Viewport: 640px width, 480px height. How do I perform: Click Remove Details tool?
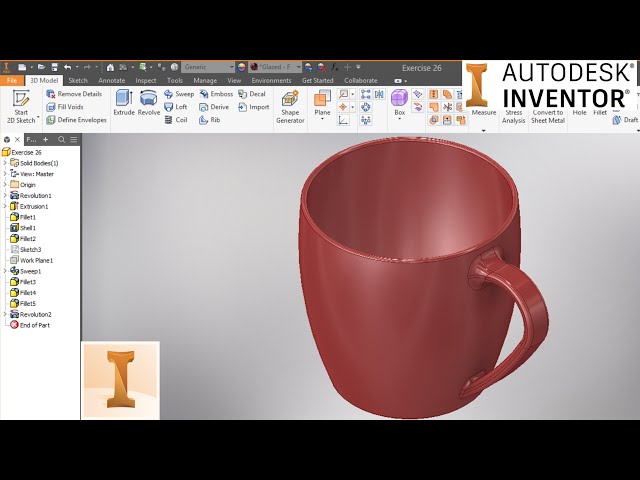click(74, 94)
